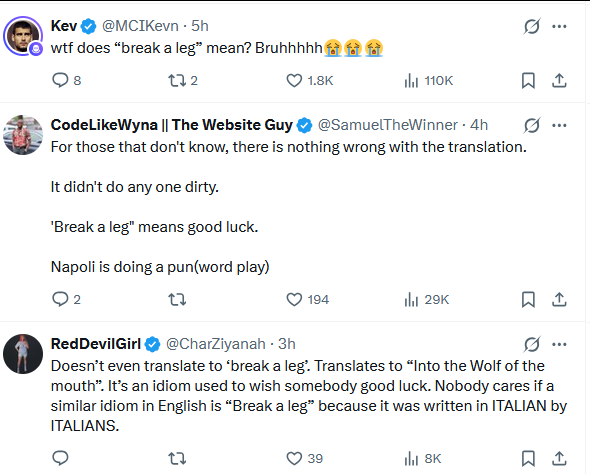
Task: Open @SamuelTheWinner profile handle
Action: (388, 125)
